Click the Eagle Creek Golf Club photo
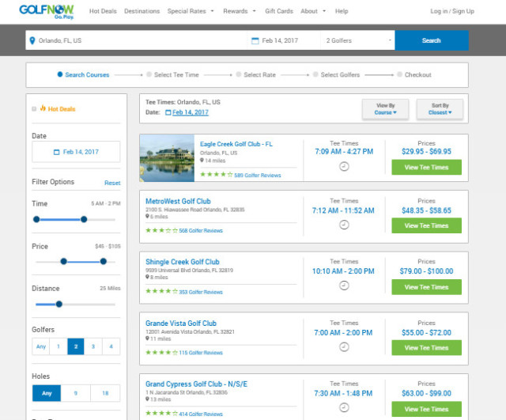The width and height of the screenshot is (506, 420). click(167, 158)
